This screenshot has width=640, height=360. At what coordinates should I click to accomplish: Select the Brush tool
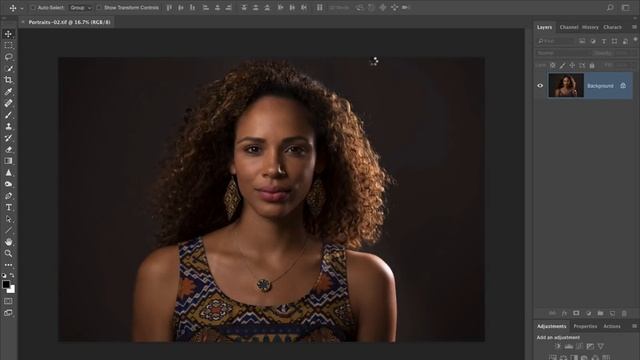coord(8,115)
